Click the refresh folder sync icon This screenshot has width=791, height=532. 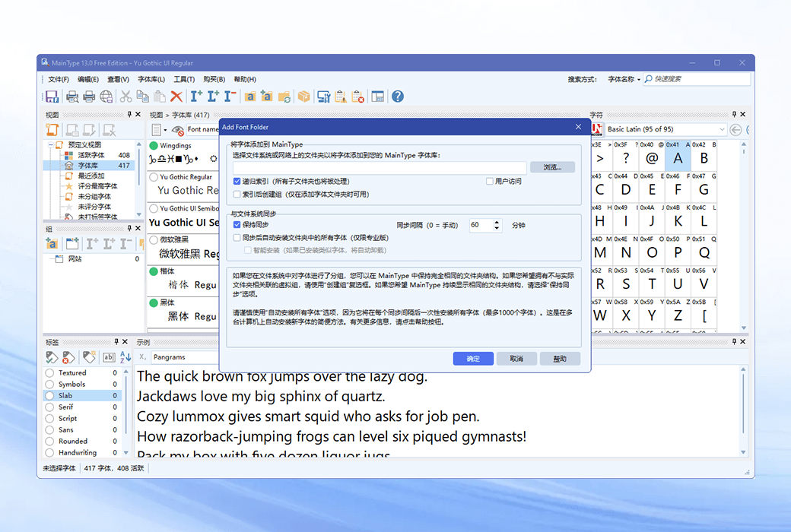point(284,97)
